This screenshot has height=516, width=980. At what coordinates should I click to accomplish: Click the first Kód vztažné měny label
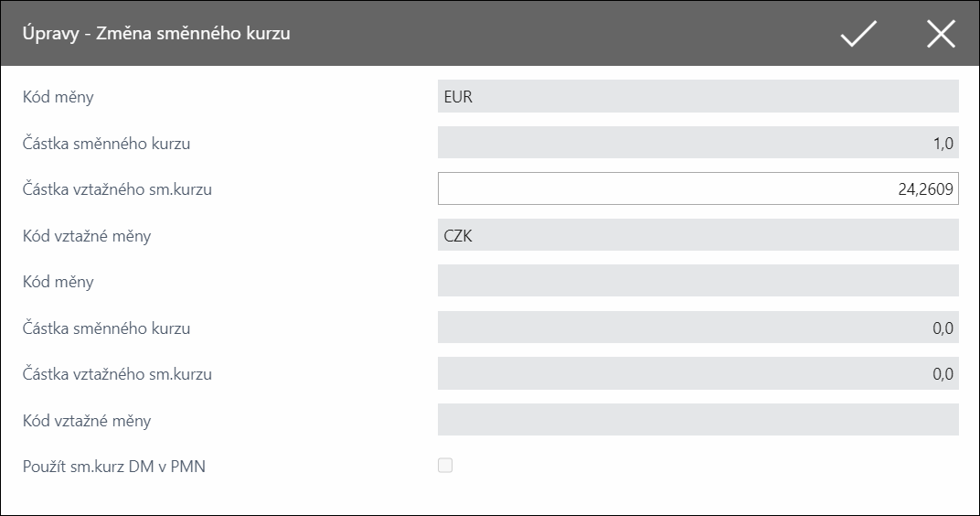click(x=87, y=236)
